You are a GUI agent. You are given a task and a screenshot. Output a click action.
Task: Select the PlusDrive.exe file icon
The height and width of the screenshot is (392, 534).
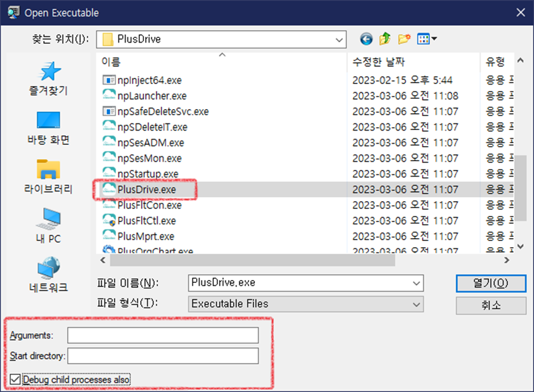[x=109, y=189]
